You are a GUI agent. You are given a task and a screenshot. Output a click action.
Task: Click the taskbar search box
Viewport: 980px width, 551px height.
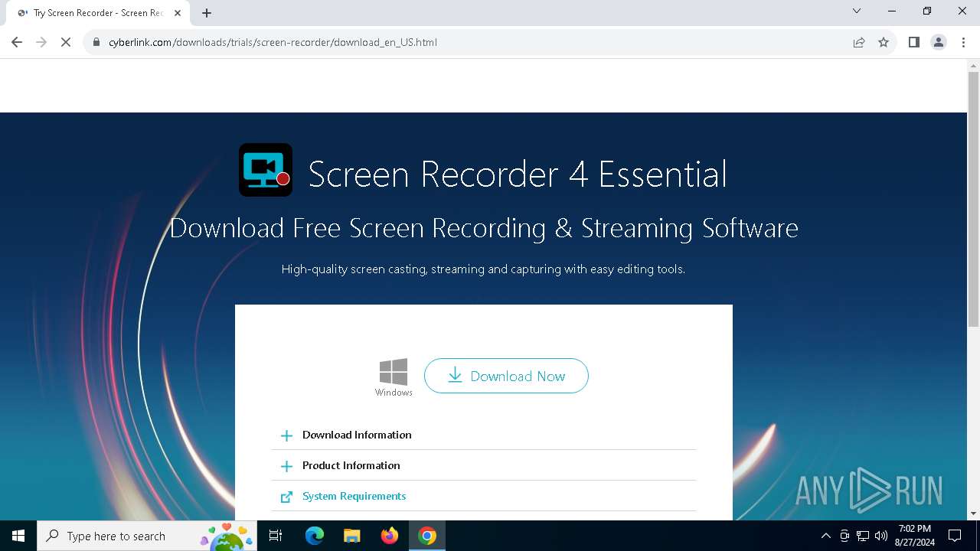(x=147, y=536)
